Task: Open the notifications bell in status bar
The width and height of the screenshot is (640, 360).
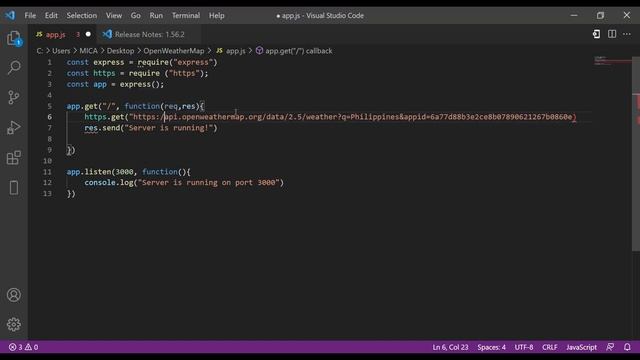Action: pos(627,347)
